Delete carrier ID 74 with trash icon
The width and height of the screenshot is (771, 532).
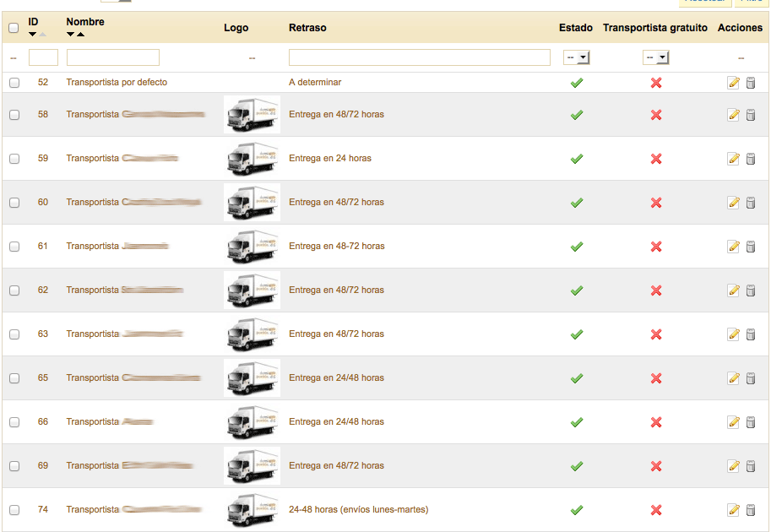(x=751, y=510)
